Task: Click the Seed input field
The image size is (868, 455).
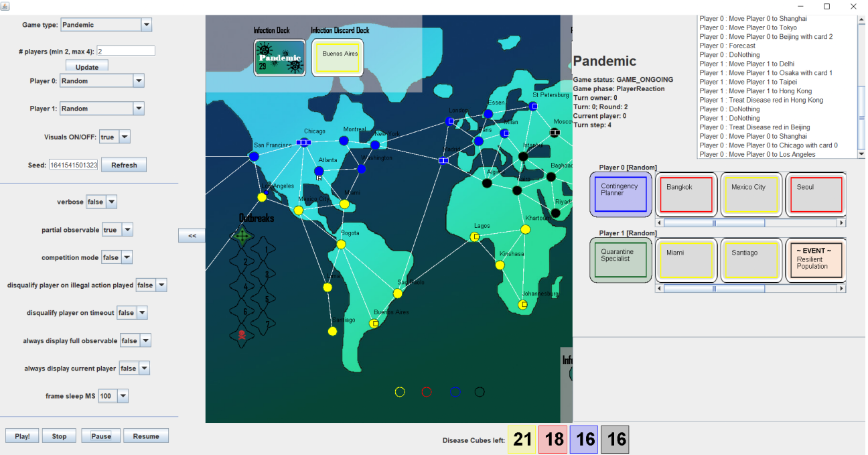Action: 73,165
